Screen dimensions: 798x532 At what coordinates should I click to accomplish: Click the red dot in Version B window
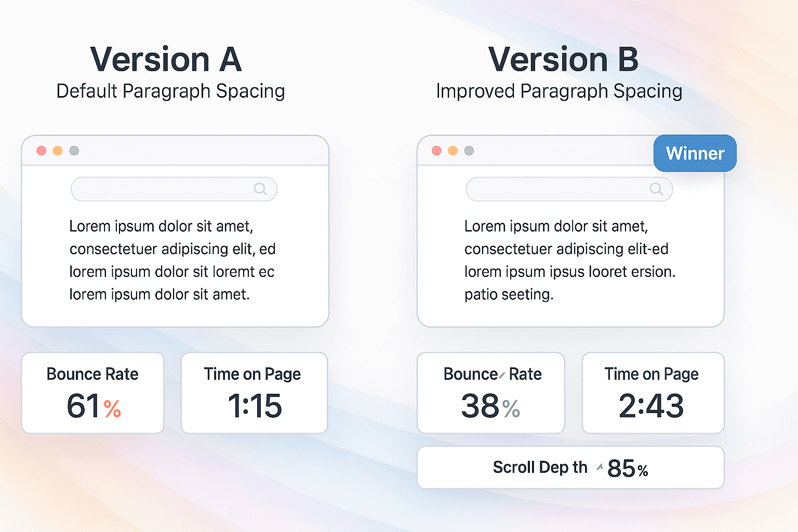[x=437, y=151]
